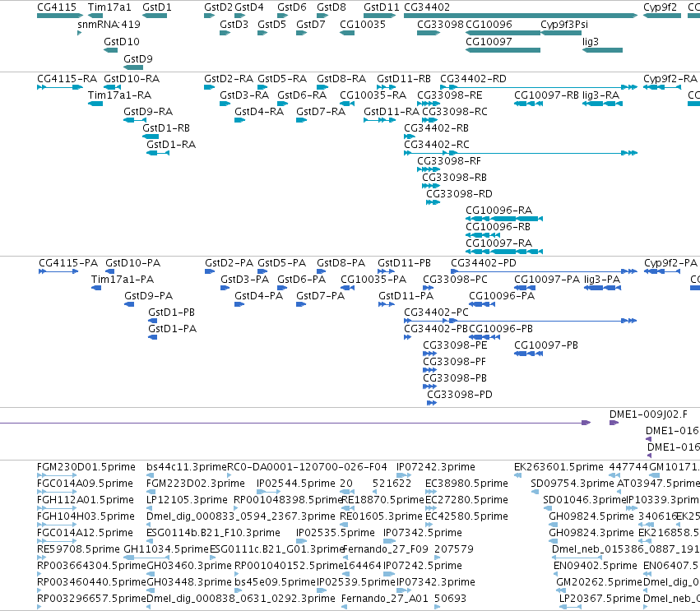Click the CG33098-RE transcript label
This screenshot has width=700, height=611.
(x=450, y=95)
